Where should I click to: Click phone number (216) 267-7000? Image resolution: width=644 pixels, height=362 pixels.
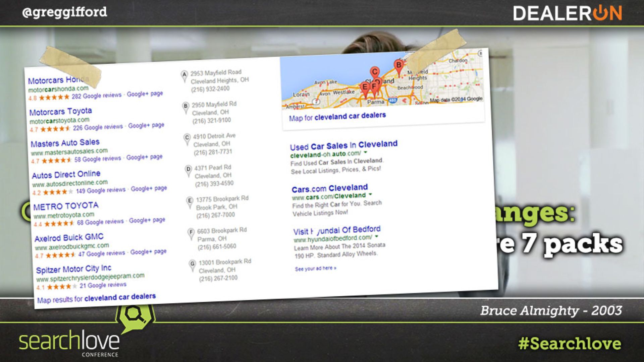[216, 215]
